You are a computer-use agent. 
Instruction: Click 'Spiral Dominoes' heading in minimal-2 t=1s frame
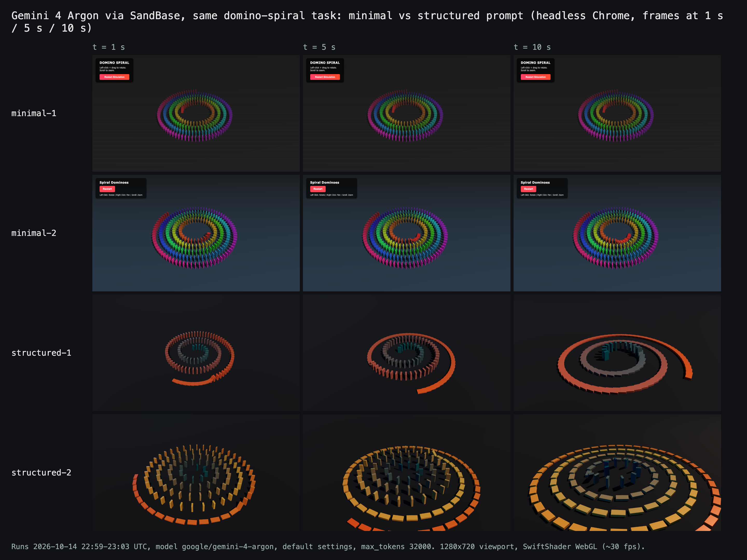[114, 183]
